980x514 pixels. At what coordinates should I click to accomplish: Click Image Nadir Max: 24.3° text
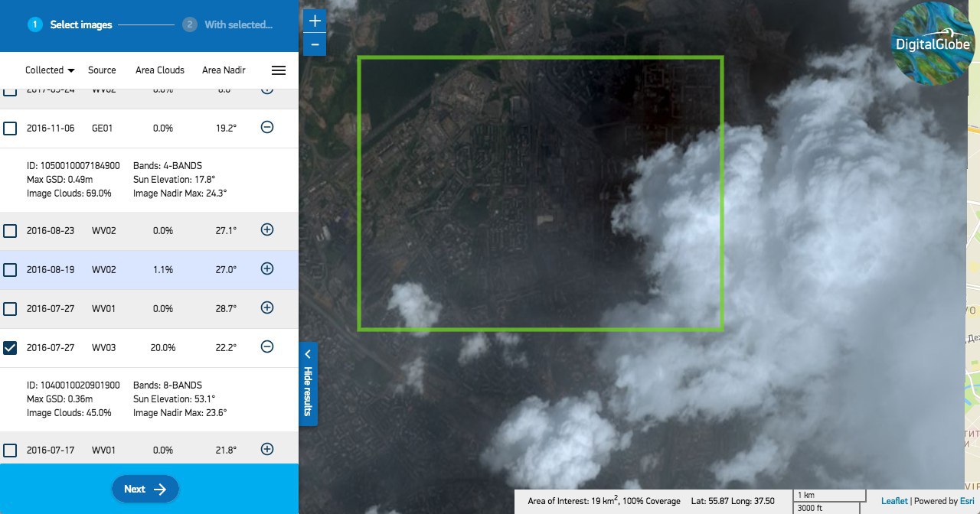180,194
